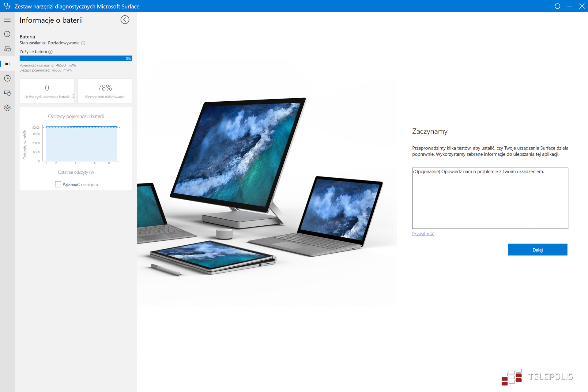Show tooltip next to Stan zasilania status
The width and height of the screenshot is (588, 392).
click(x=83, y=43)
